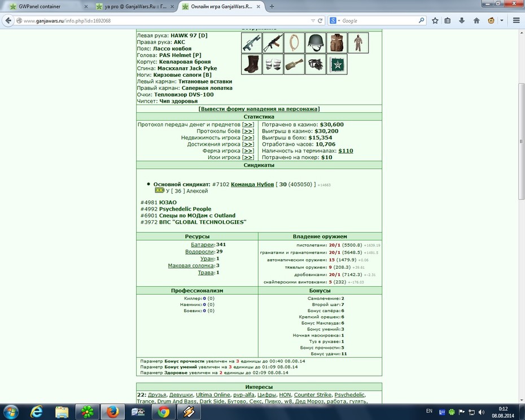The width and height of the screenshot is (525, 420).
Task: Click the health chip star icon
Action: tap(337, 64)
